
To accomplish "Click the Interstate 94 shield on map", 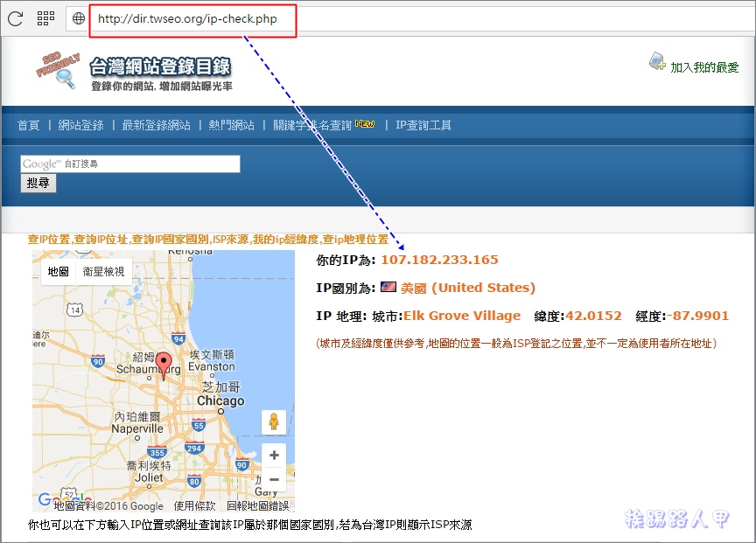I will pyautogui.click(x=178, y=338).
